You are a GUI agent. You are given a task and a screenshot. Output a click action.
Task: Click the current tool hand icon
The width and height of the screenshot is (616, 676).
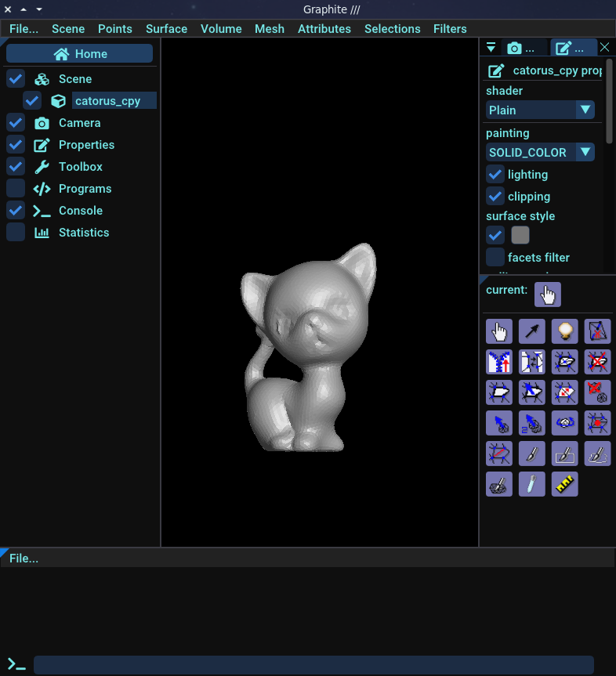coord(547,295)
